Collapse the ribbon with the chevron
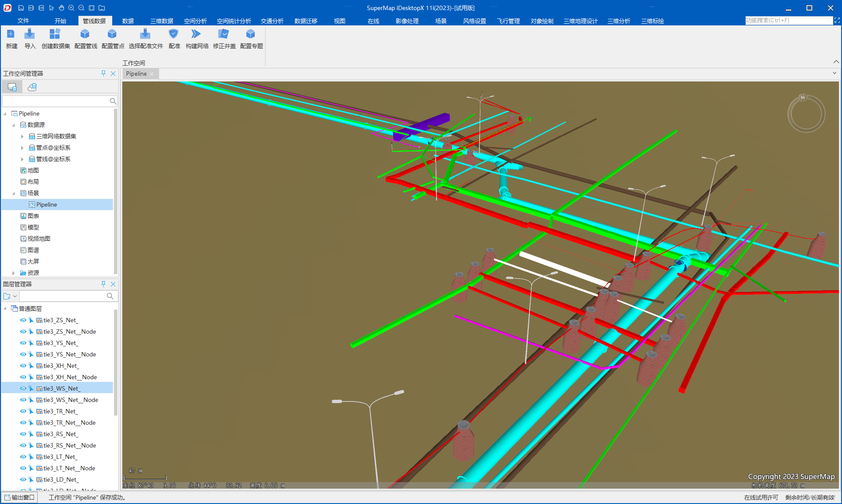The height and width of the screenshot is (504, 842). coord(836,62)
